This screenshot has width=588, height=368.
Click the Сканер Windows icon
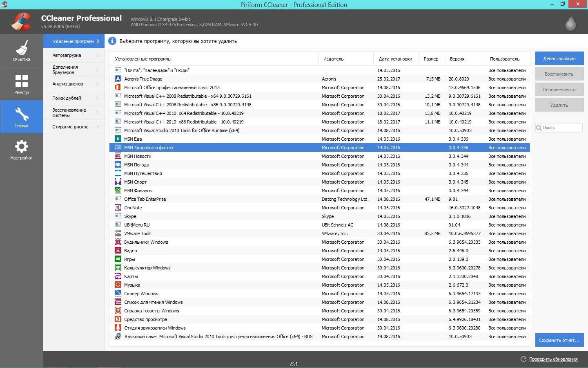point(118,294)
